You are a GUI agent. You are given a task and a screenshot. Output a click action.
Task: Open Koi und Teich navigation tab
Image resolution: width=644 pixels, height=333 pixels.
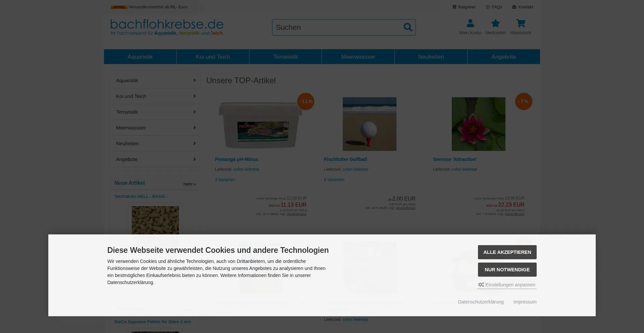click(x=213, y=57)
